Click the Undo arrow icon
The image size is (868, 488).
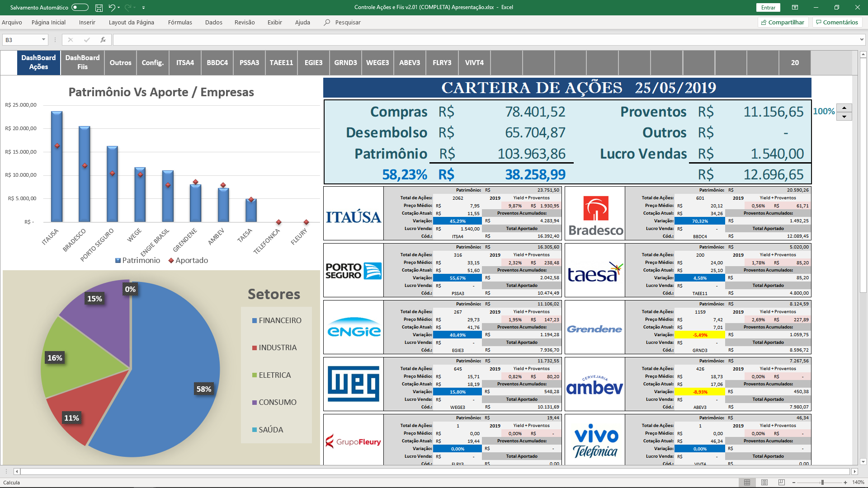111,7
